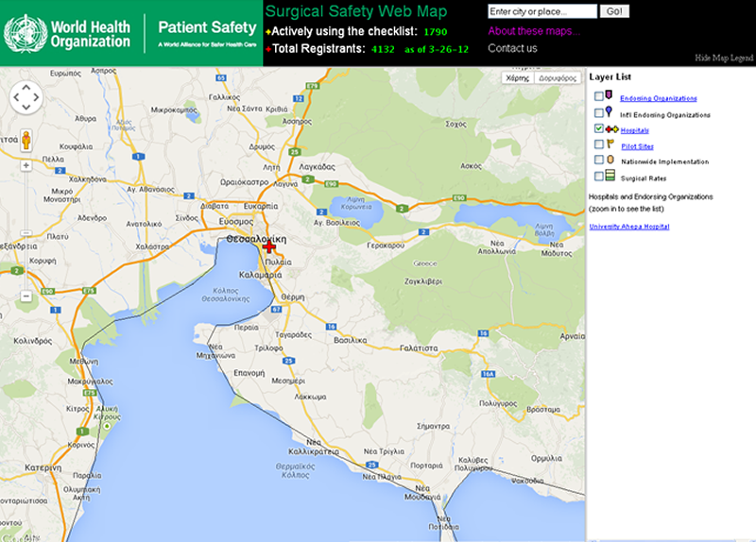Pan map up with the top arrow
756x542 pixels.
[x=26, y=87]
